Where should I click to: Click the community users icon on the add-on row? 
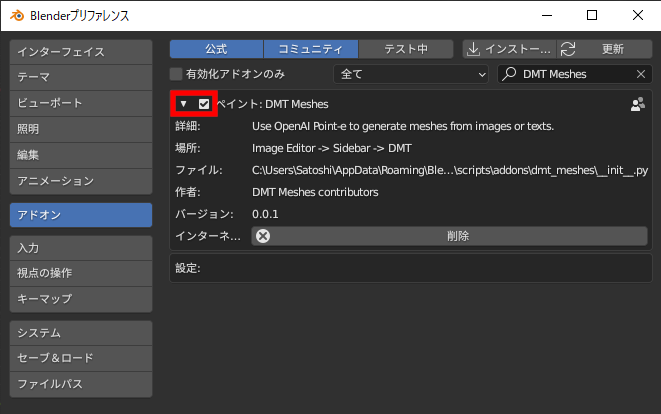(637, 104)
